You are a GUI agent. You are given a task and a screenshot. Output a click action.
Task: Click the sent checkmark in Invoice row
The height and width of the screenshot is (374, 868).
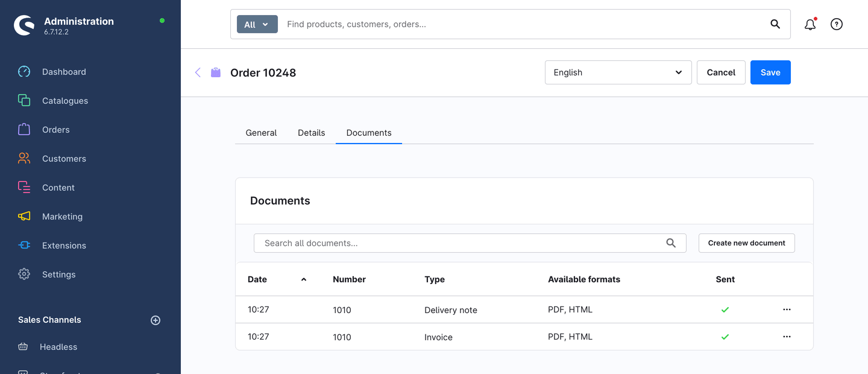click(725, 337)
